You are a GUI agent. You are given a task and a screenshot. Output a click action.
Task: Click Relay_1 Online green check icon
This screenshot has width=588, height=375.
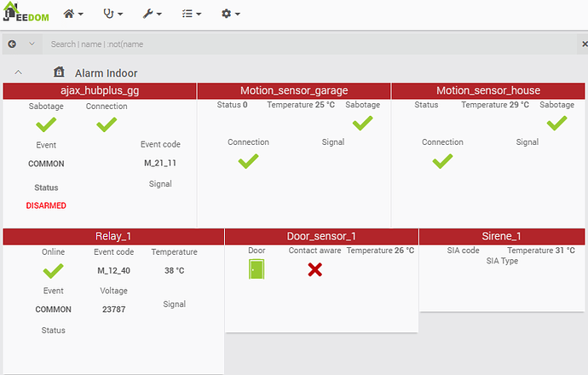coord(53,271)
